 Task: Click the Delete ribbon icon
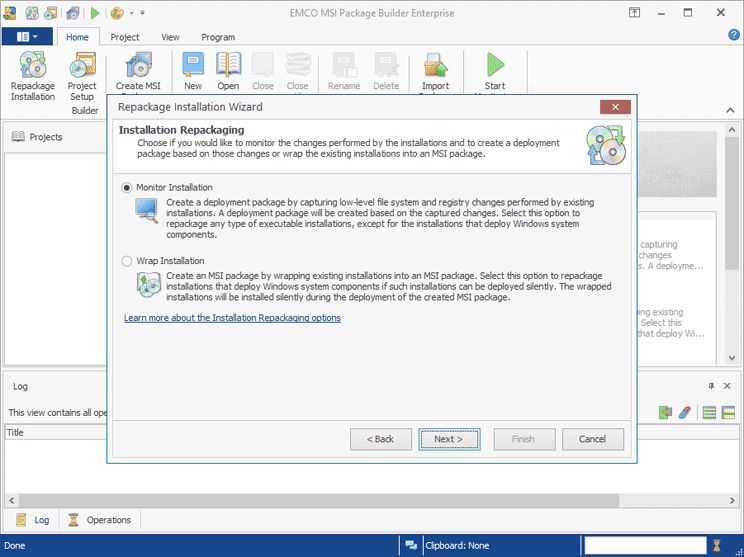pos(386,65)
